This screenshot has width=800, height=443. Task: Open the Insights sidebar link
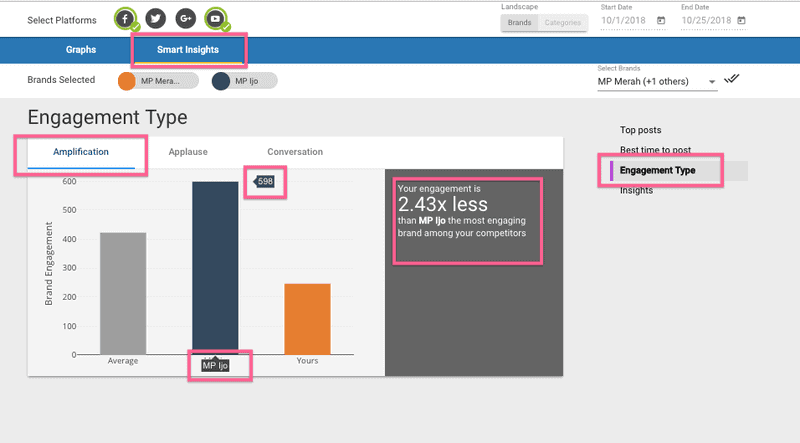tap(636, 190)
